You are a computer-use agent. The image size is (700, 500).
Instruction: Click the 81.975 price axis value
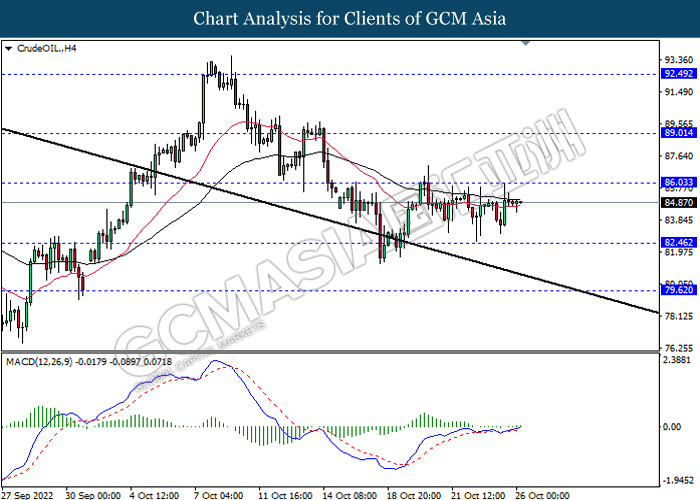click(x=679, y=252)
